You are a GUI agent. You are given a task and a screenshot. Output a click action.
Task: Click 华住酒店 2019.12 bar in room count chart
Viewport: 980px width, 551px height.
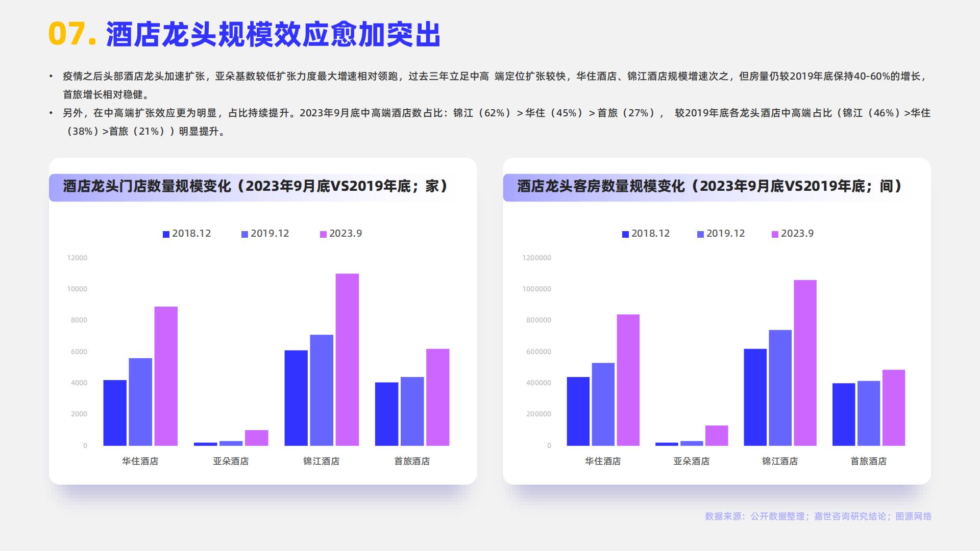(603, 405)
